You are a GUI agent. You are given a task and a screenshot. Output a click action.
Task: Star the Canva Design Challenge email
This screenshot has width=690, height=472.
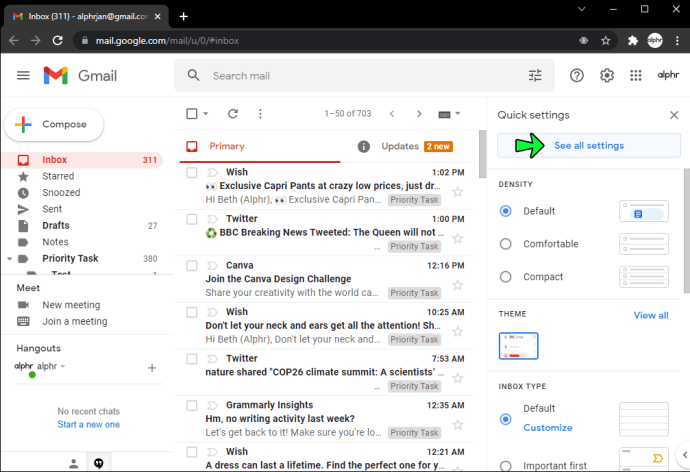458,285
